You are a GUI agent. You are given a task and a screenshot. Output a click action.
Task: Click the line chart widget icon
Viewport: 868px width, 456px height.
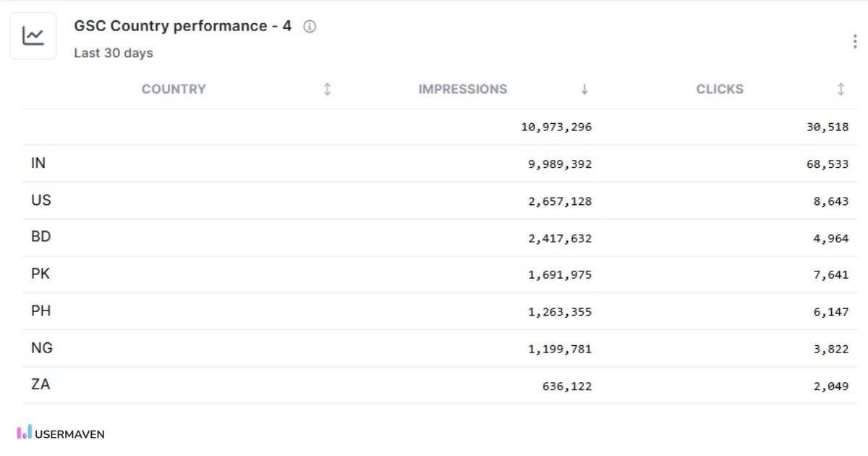coord(33,34)
